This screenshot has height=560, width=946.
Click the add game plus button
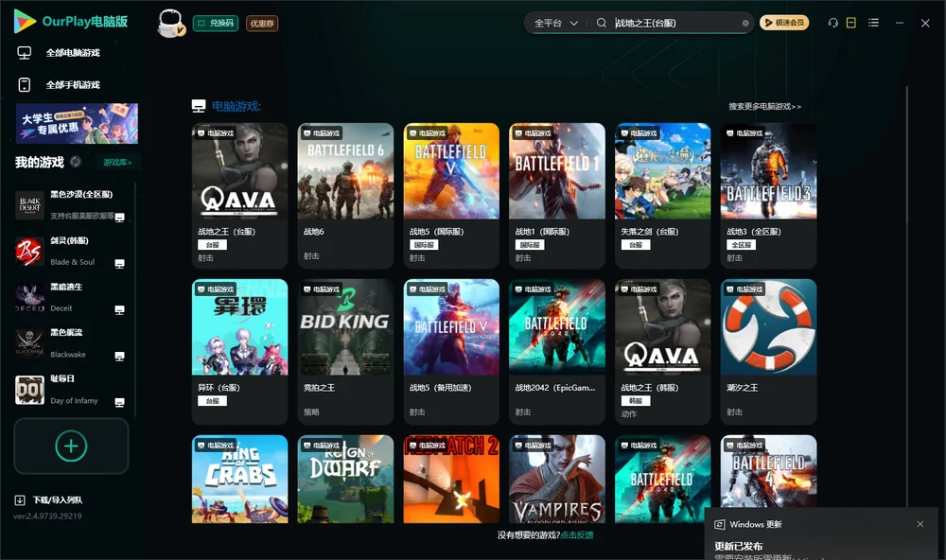(71, 446)
